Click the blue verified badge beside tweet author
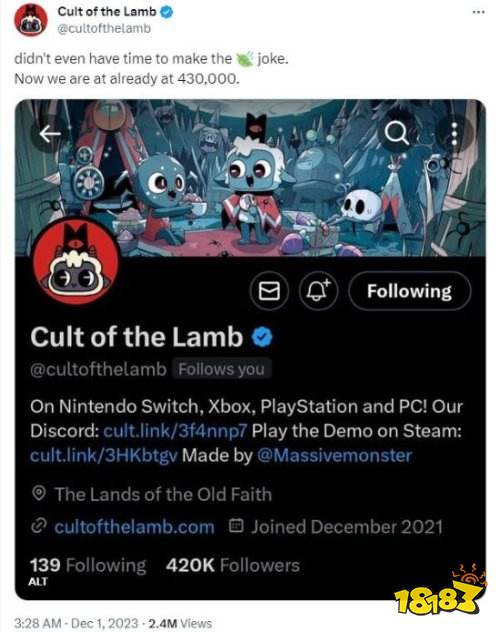 (167, 12)
